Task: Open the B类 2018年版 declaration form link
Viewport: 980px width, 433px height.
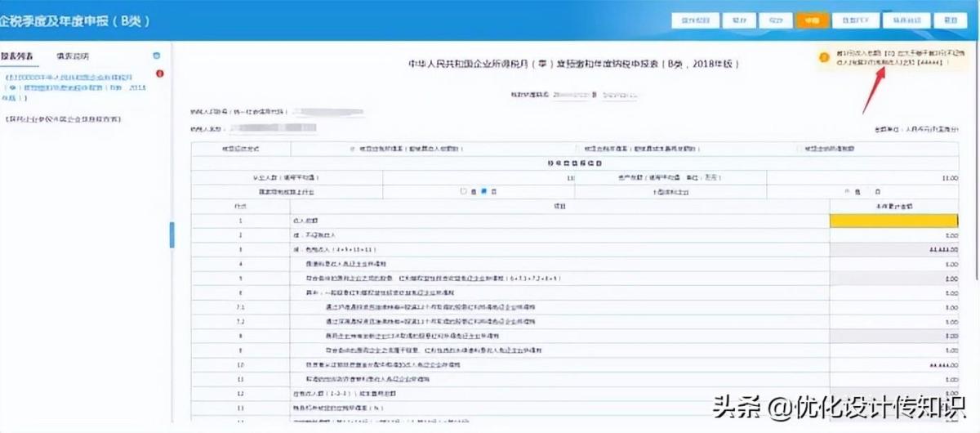Action: pyautogui.click(x=75, y=85)
